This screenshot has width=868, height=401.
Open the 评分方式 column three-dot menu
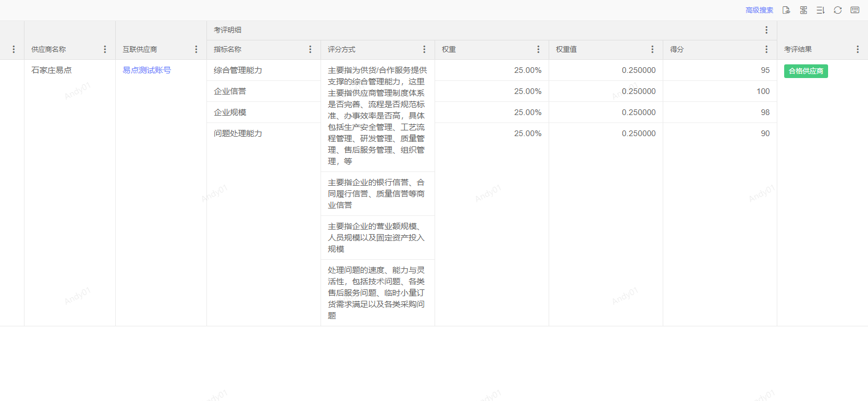click(x=424, y=50)
